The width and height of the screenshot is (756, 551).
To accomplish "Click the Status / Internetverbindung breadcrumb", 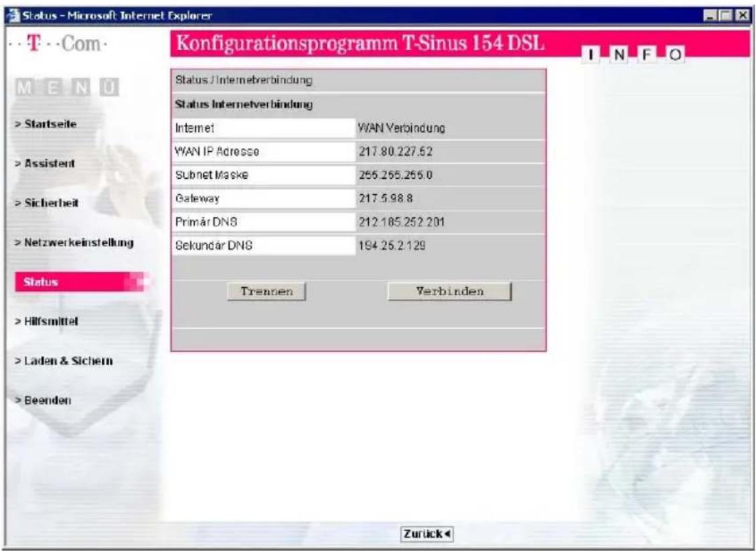I will pyautogui.click(x=244, y=80).
